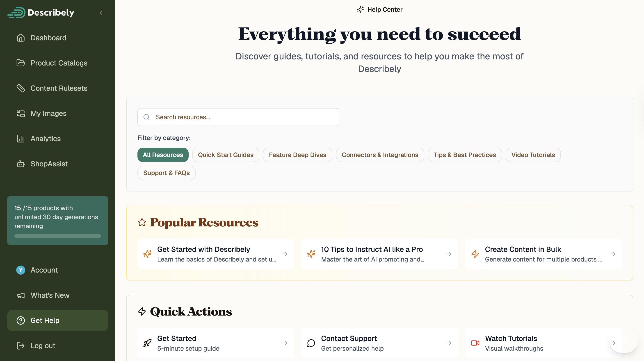Screen dimensions: 644x361
Task: Filter by Support & FAQs
Action: [x=166, y=173]
